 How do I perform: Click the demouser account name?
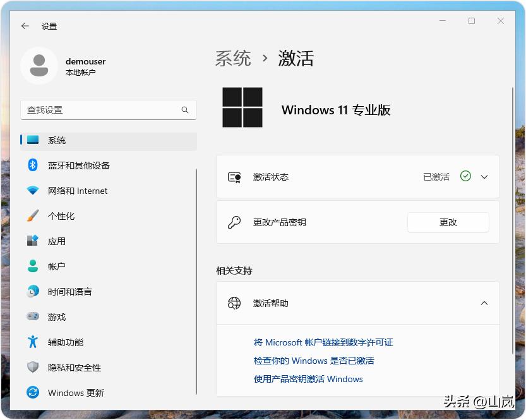click(x=85, y=61)
